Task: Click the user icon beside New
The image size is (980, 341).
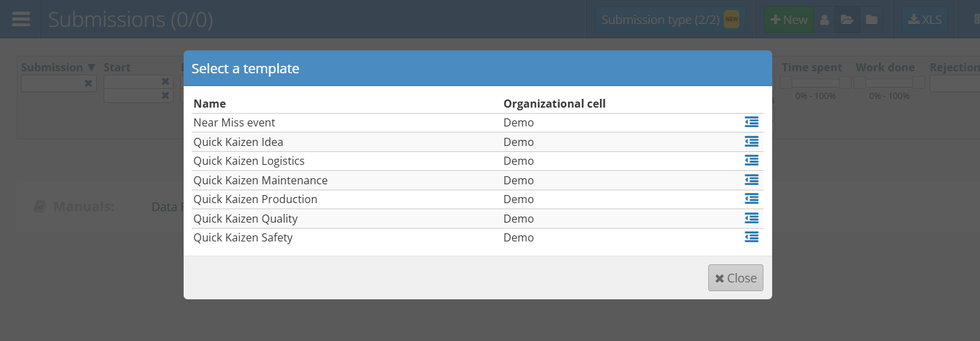Action: (824, 20)
